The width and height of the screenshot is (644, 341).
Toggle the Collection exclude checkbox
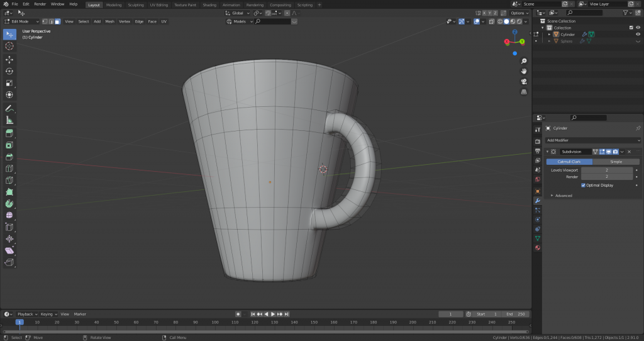[x=631, y=28]
